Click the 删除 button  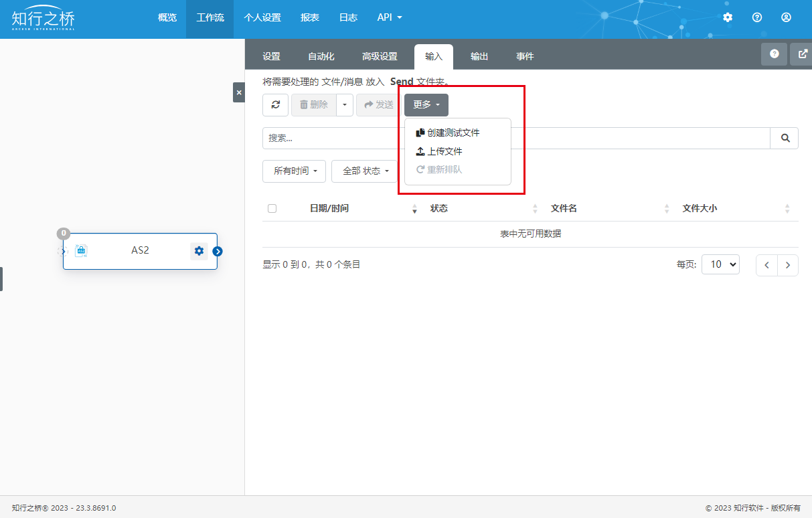coord(313,105)
